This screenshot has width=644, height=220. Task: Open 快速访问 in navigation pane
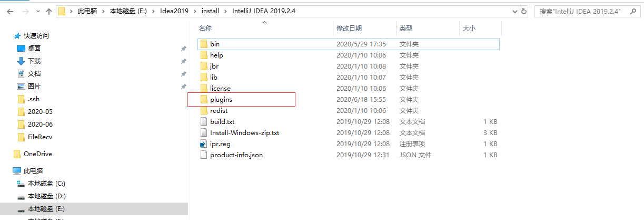[36, 35]
